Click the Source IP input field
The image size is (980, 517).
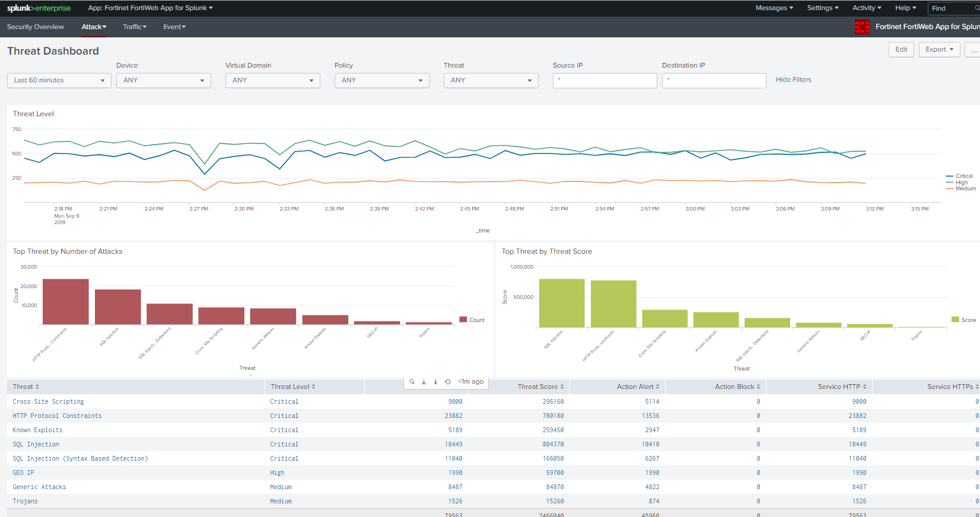(604, 81)
